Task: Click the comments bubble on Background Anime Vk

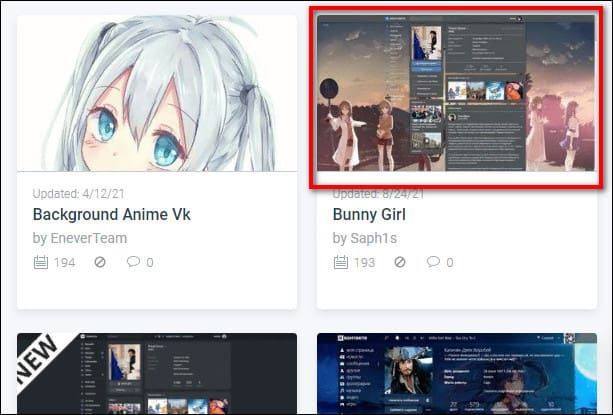Action: pos(133,261)
